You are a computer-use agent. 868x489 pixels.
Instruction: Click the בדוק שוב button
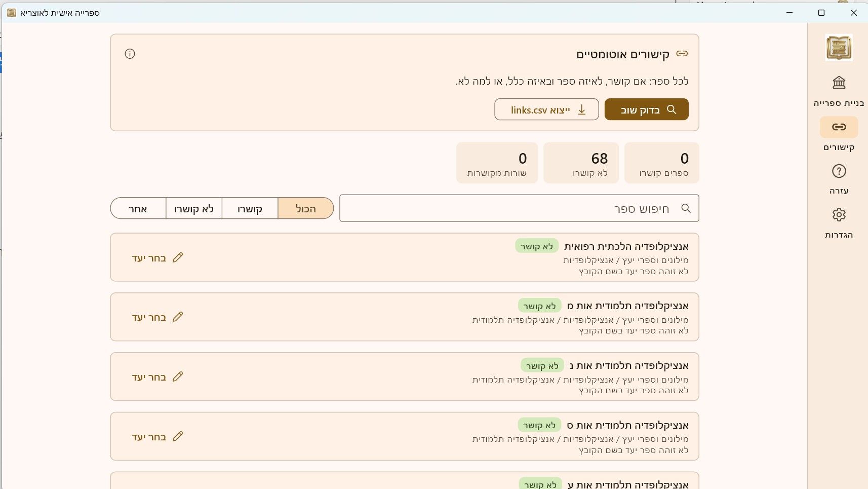tap(647, 109)
